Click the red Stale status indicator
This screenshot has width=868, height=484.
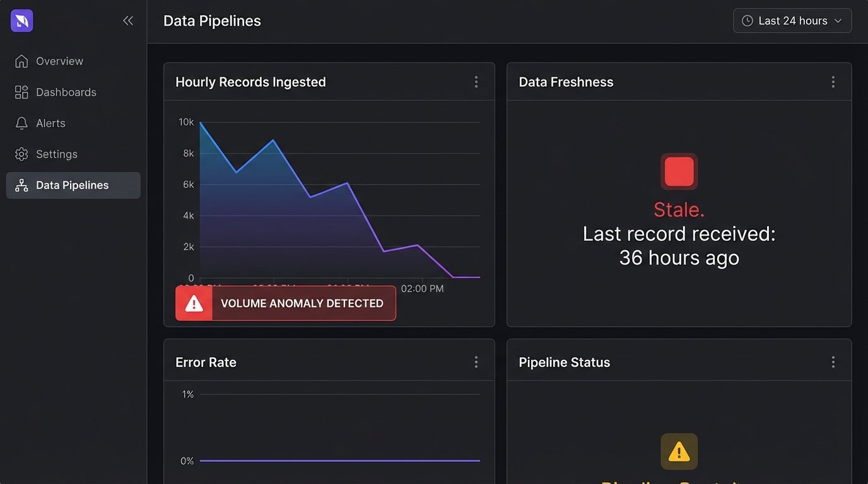[x=679, y=171]
